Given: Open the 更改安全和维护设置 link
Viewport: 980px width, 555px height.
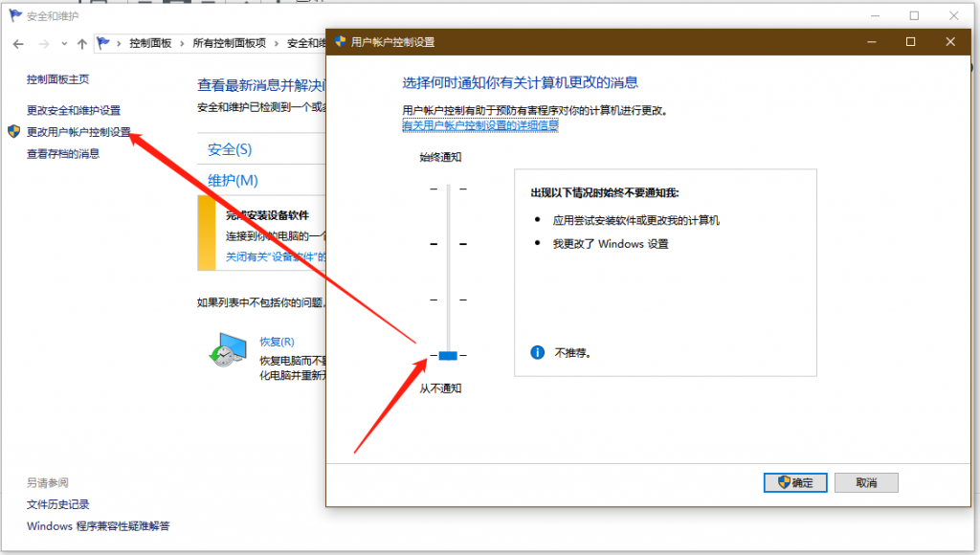Looking at the screenshot, I should pyautogui.click(x=74, y=110).
